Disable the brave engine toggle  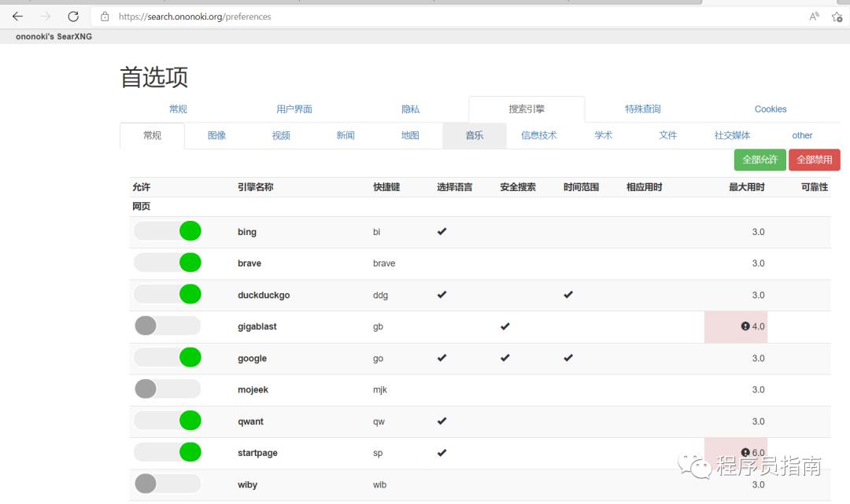(168, 263)
